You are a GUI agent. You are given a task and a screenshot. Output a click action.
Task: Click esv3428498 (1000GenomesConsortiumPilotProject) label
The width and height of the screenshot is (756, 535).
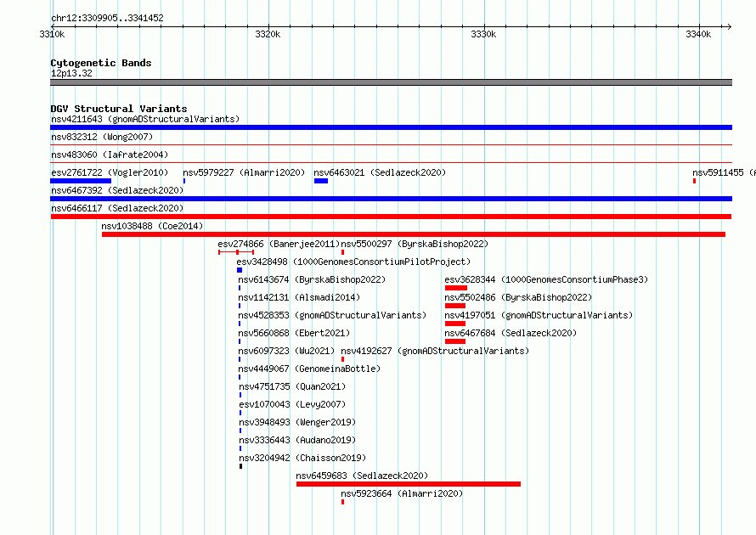(353, 262)
